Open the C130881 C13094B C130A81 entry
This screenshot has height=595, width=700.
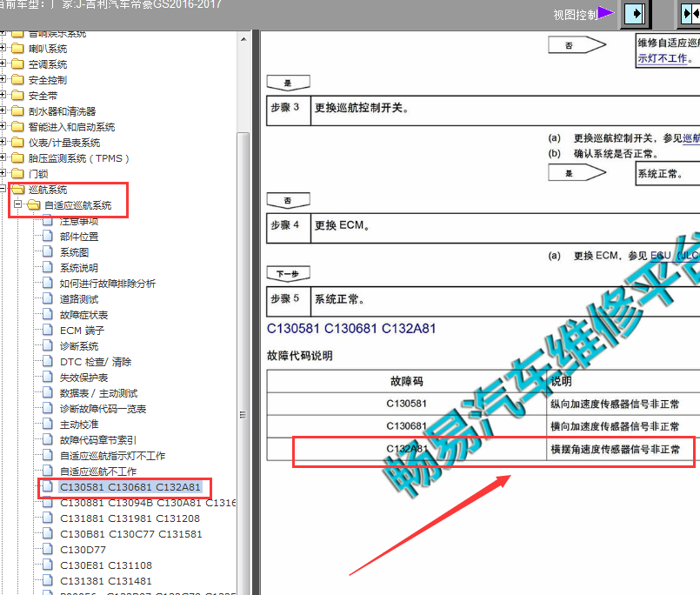click(x=148, y=503)
